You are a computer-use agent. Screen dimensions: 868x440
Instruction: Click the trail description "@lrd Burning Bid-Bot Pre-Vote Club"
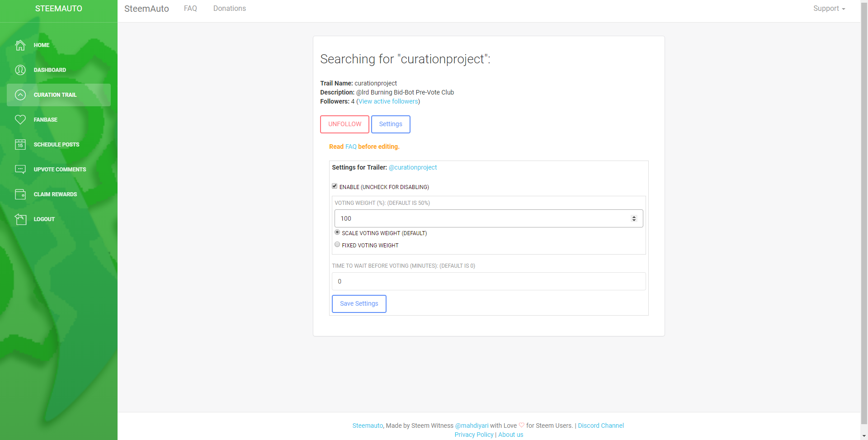click(405, 92)
